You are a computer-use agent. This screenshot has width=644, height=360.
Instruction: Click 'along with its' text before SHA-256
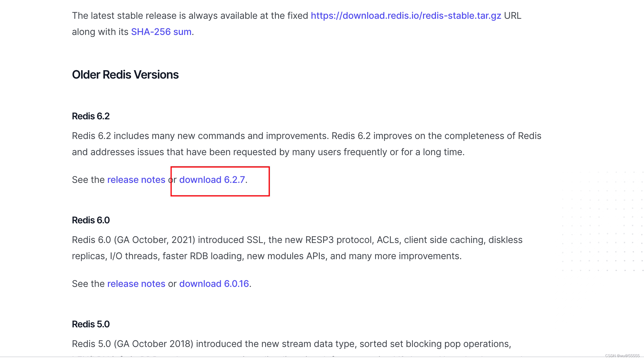pyautogui.click(x=100, y=32)
